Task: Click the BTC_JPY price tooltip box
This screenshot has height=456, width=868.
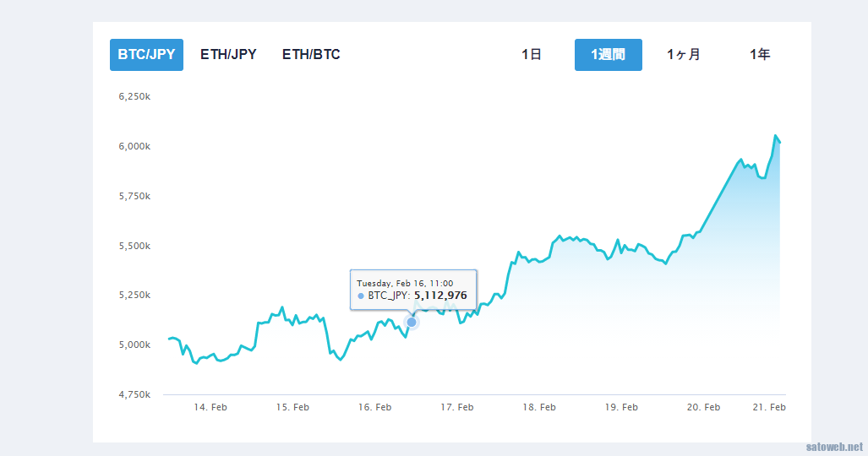Action: pyautogui.click(x=413, y=290)
